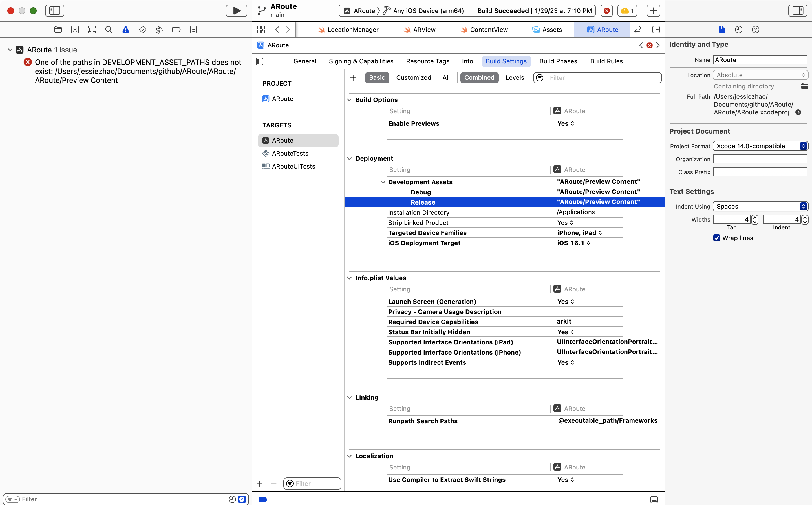Increment the Tab width stepper
Image resolution: width=812 pixels, height=505 pixels.
[x=754, y=218]
